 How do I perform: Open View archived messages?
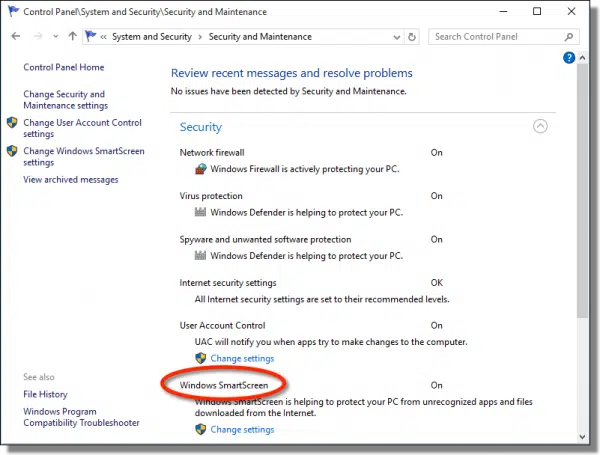coord(71,179)
